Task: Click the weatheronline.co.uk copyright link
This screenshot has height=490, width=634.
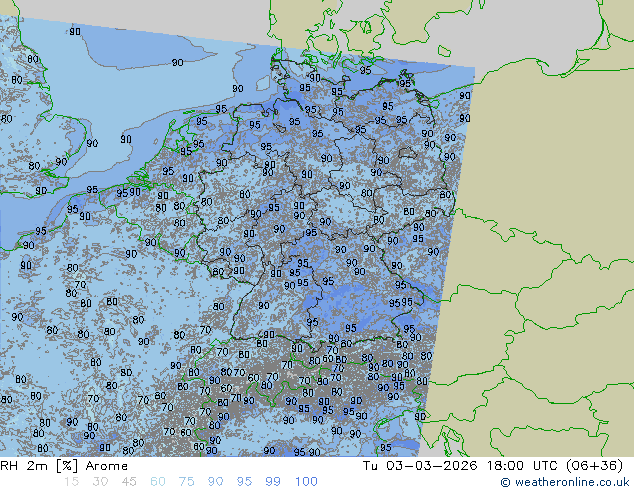Action: coord(565,482)
